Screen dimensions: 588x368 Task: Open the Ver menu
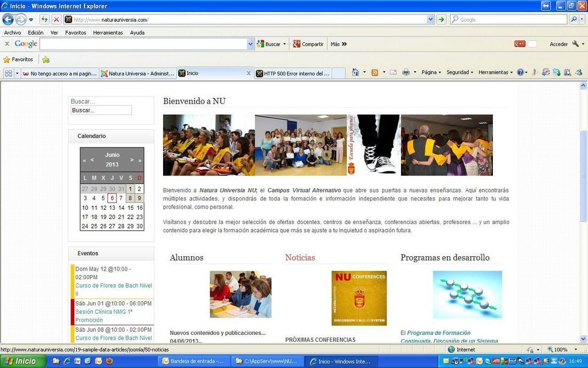[x=55, y=33]
